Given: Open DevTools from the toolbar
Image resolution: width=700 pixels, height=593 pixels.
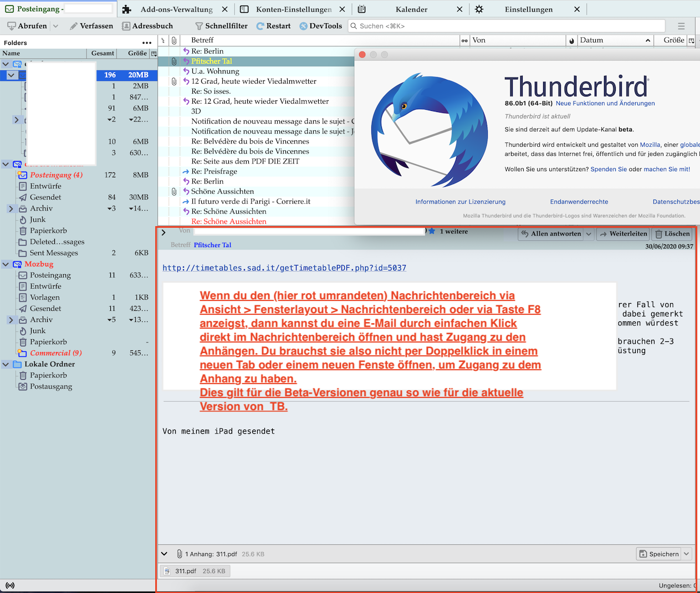Looking at the screenshot, I should (x=321, y=26).
